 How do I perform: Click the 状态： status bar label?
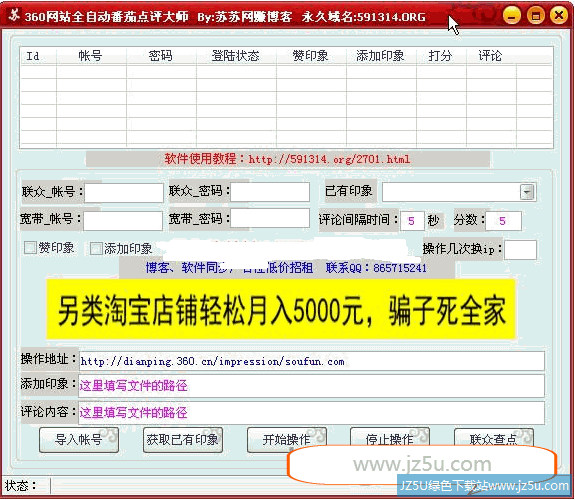pyautogui.click(x=21, y=486)
